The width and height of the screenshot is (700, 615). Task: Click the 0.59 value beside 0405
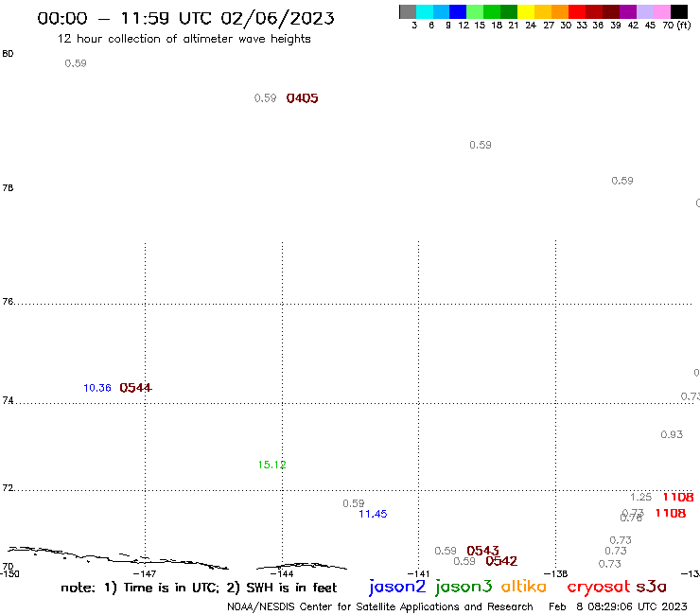pos(265,98)
